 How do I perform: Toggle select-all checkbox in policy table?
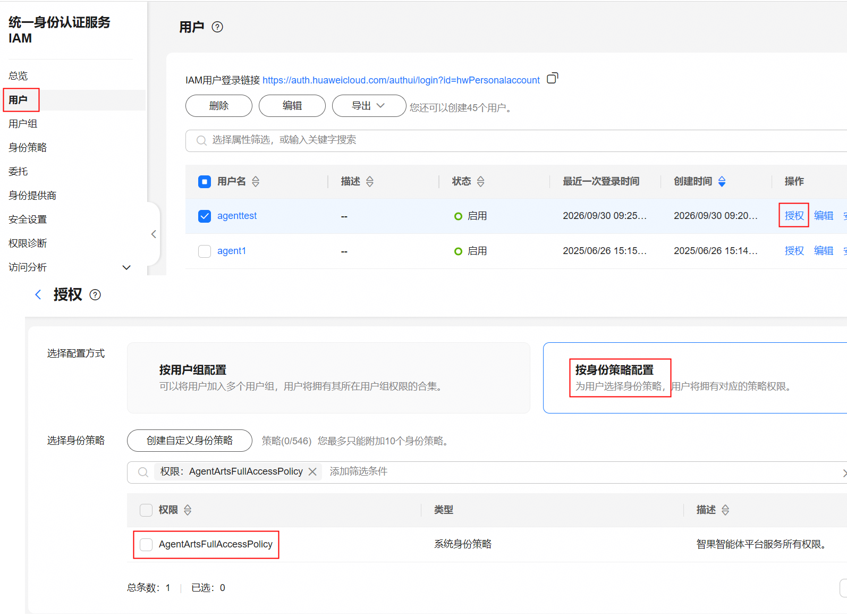pyautogui.click(x=146, y=510)
